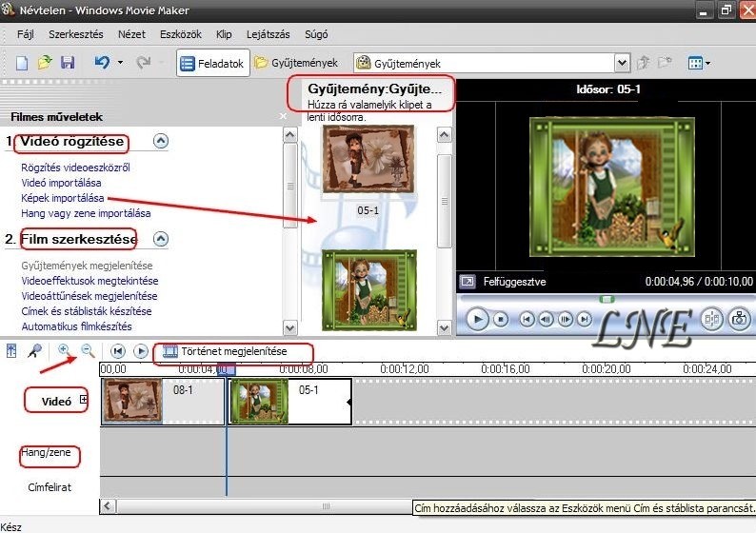The image size is (756, 533).
Task: Click the timeline horizontal scrollbar left arrow
Action: point(108,506)
